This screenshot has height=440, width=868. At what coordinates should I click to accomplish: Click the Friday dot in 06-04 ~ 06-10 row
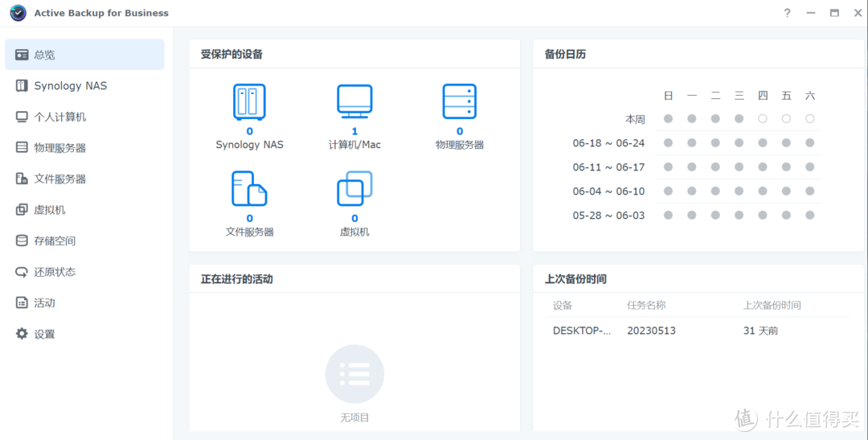click(x=786, y=191)
